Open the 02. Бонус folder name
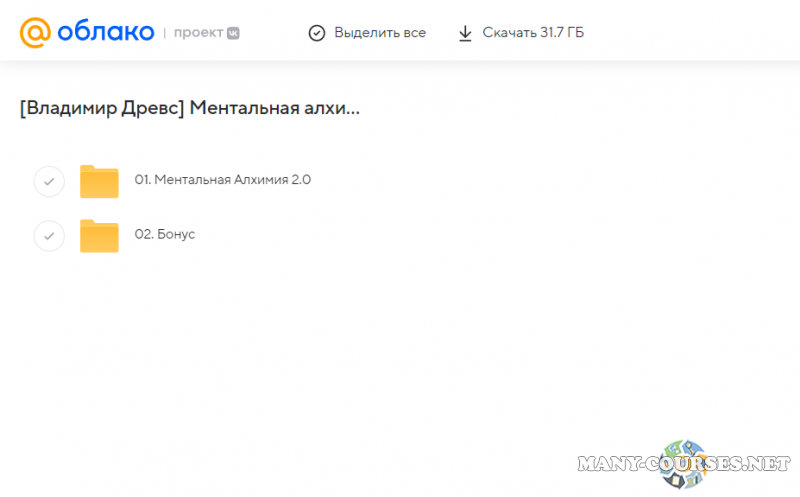Screen dimensions: 800x497 coord(165,234)
